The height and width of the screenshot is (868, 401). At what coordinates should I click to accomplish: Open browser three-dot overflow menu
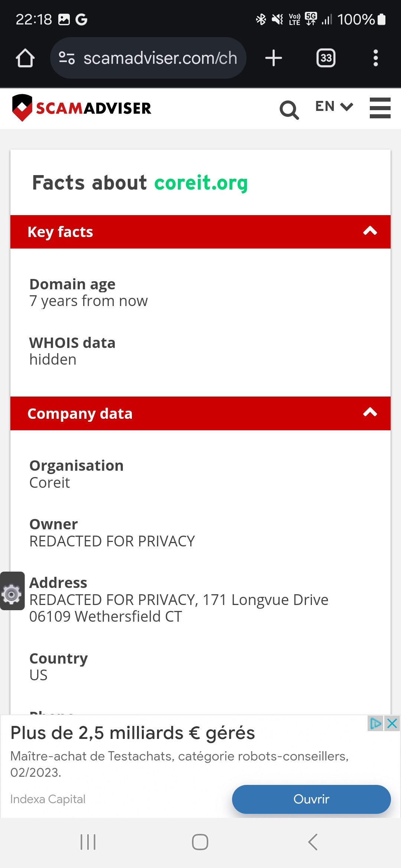point(376,58)
